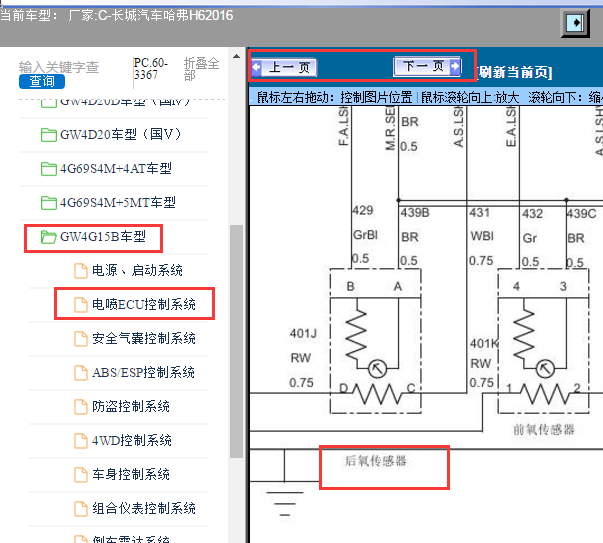This screenshot has height=543, width=603.
Task: Click the page icon beside 4WD控制系统
Action: tap(81, 441)
